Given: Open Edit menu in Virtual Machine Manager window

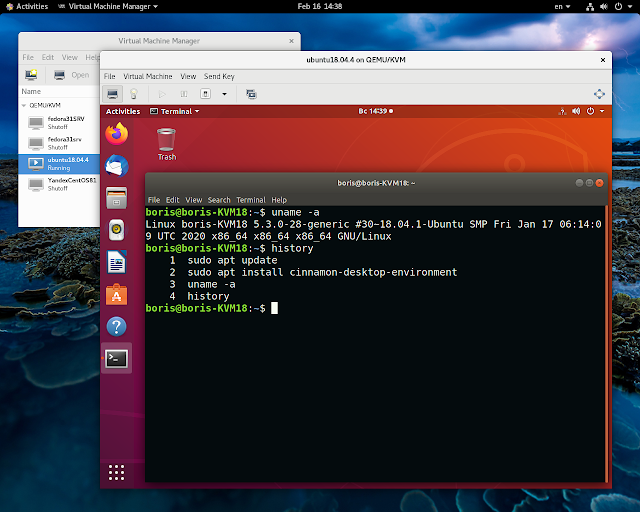Looking at the screenshot, I should tap(48, 57).
